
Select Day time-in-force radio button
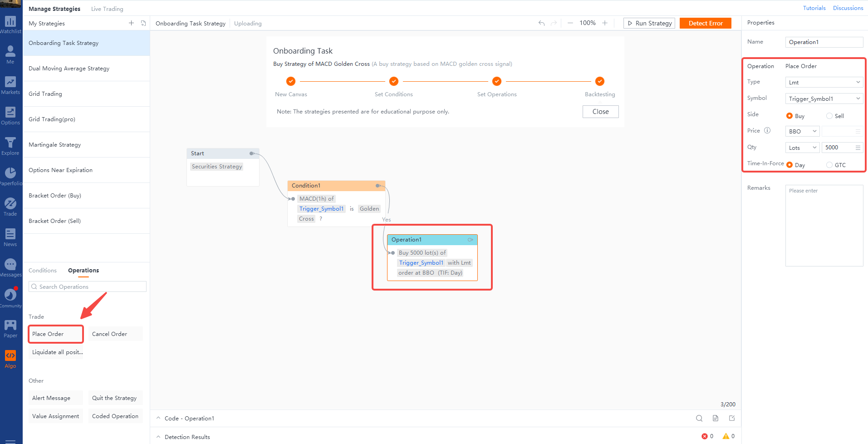(790, 165)
